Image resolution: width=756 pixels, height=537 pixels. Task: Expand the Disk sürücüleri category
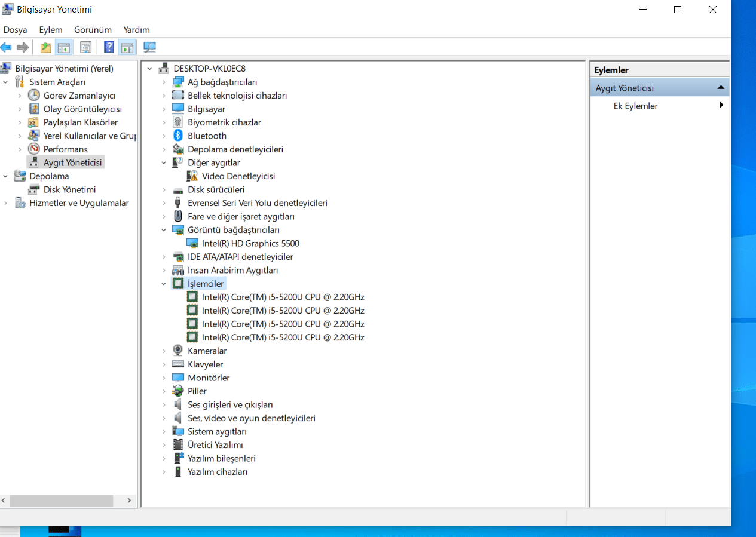[164, 189]
